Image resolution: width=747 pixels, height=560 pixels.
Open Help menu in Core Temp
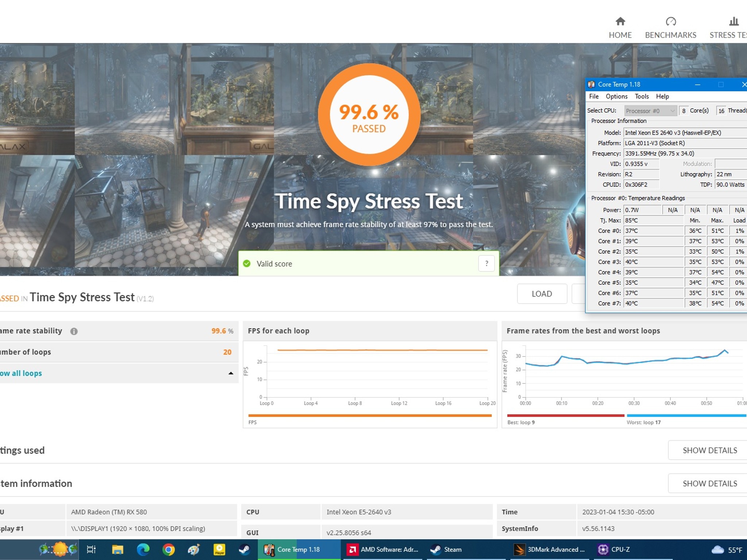(x=662, y=96)
